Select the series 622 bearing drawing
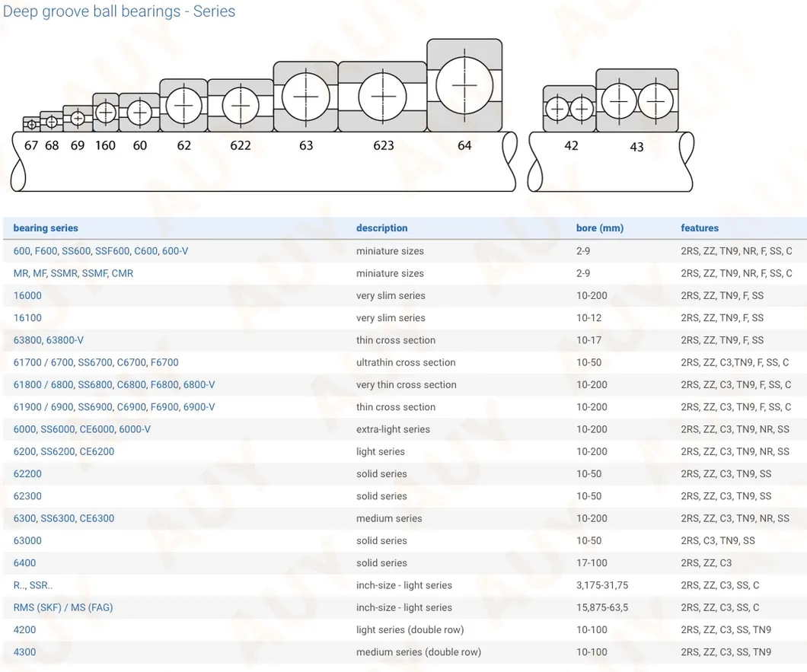 [x=240, y=106]
